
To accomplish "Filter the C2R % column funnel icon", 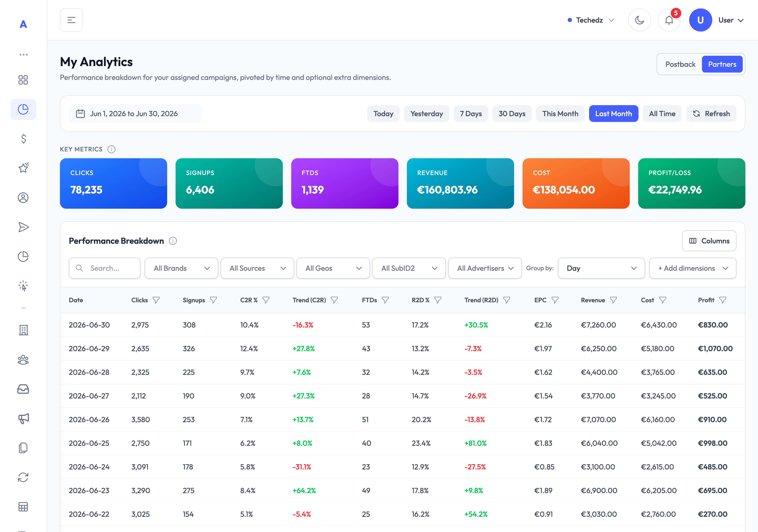I will coord(266,300).
